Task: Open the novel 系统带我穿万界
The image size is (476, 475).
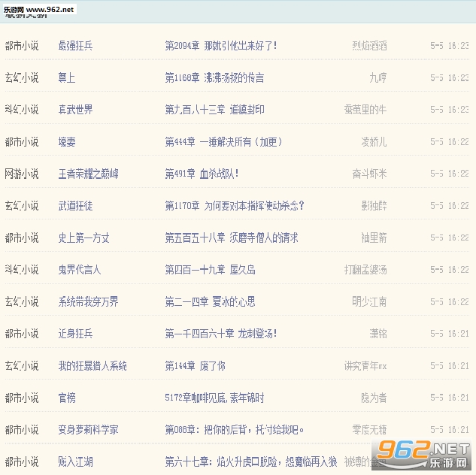Action: (88, 302)
